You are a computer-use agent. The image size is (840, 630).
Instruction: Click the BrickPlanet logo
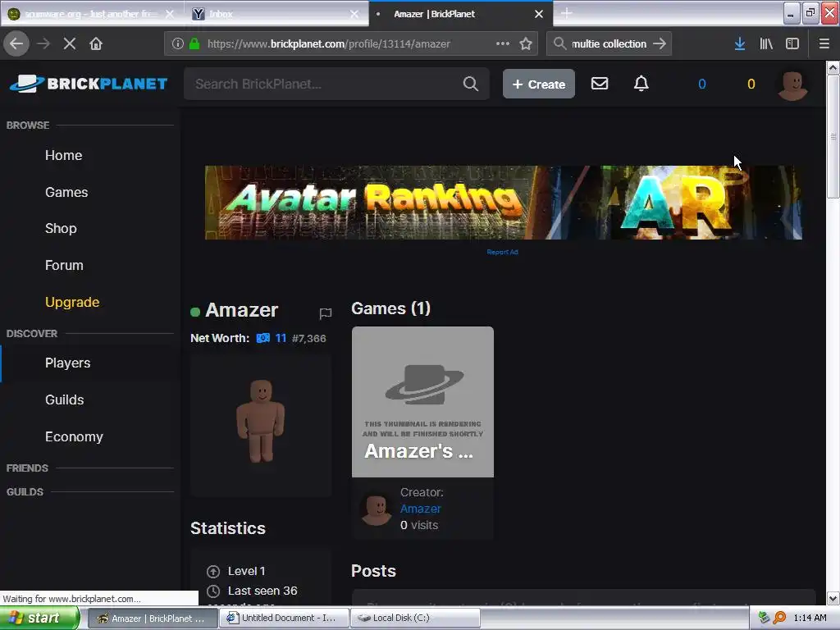(x=89, y=84)
